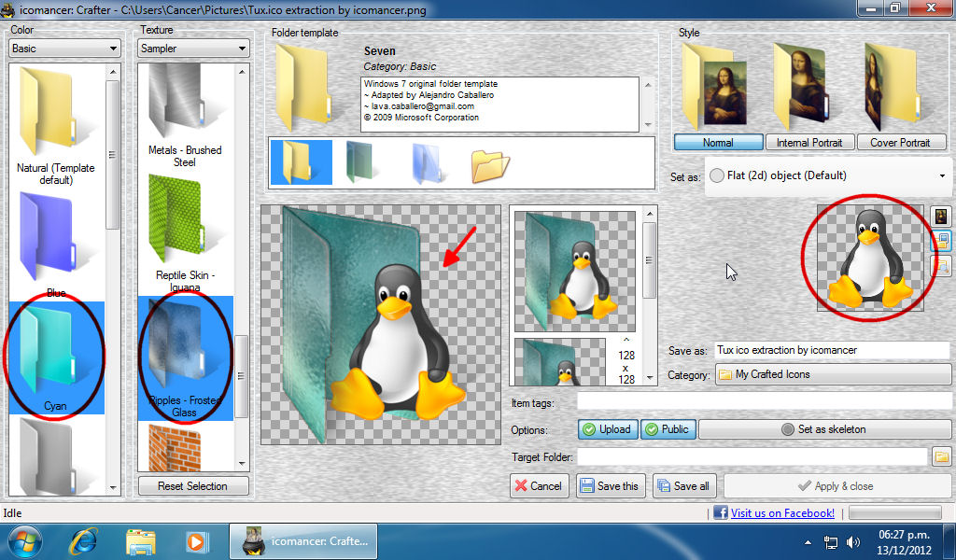Click the 128 x 128 preview thumbnail
This screenshot has height=560, width=956.
560,362
